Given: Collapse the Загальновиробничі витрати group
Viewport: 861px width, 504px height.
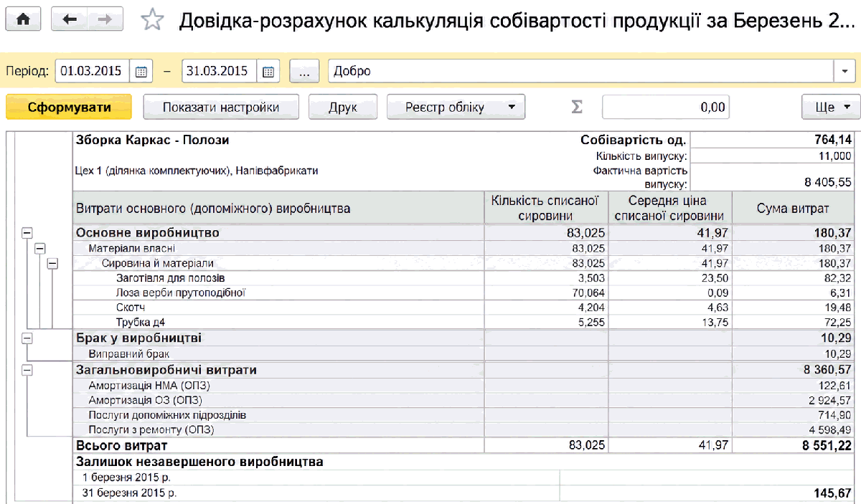Looking at the screenshot, I should tap(27, 370).
